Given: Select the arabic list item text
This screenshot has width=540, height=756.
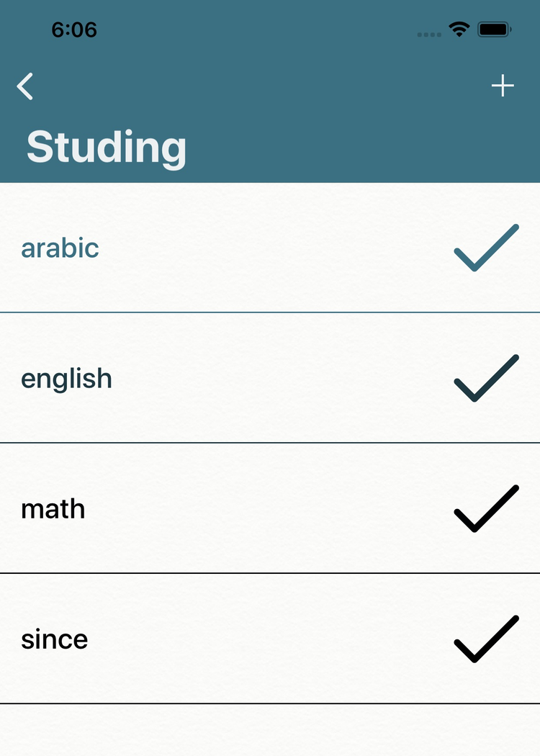Looking at the screenshot, I should tap(60, 248).
